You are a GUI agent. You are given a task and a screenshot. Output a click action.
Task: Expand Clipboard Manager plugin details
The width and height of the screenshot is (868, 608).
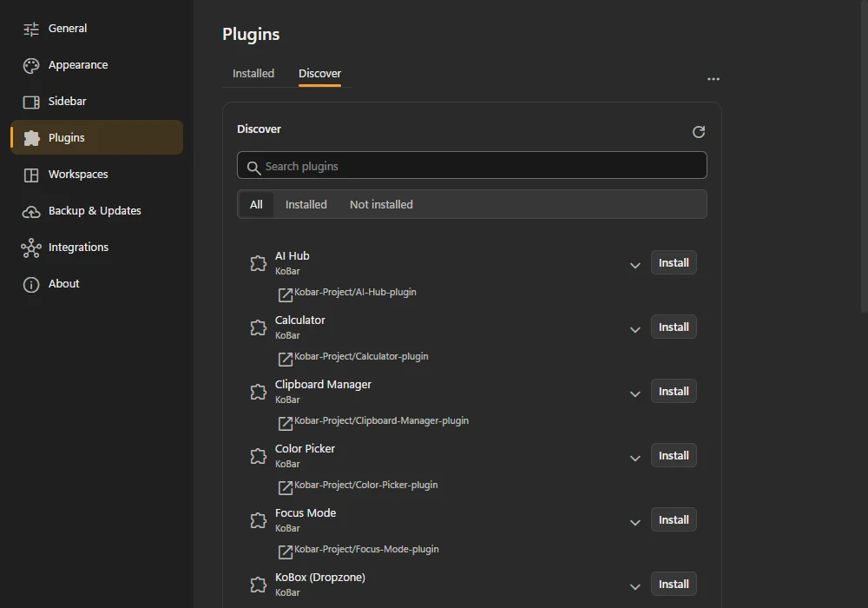coord(635,393)
